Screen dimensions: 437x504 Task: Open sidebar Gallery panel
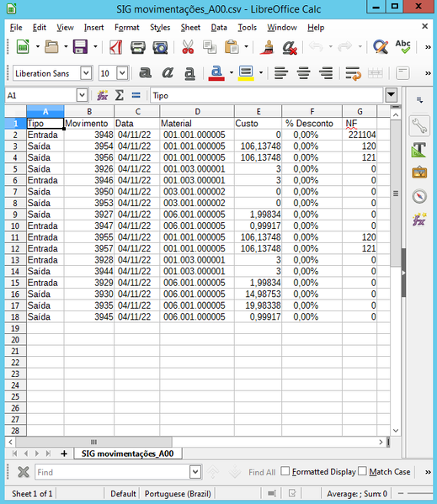click(419, 173)
